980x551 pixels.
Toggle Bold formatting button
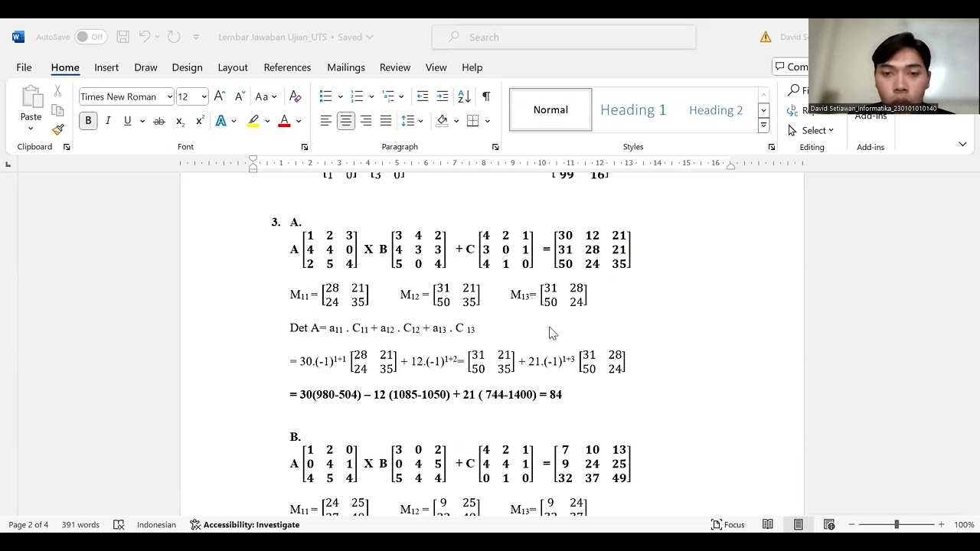point(88,121)
